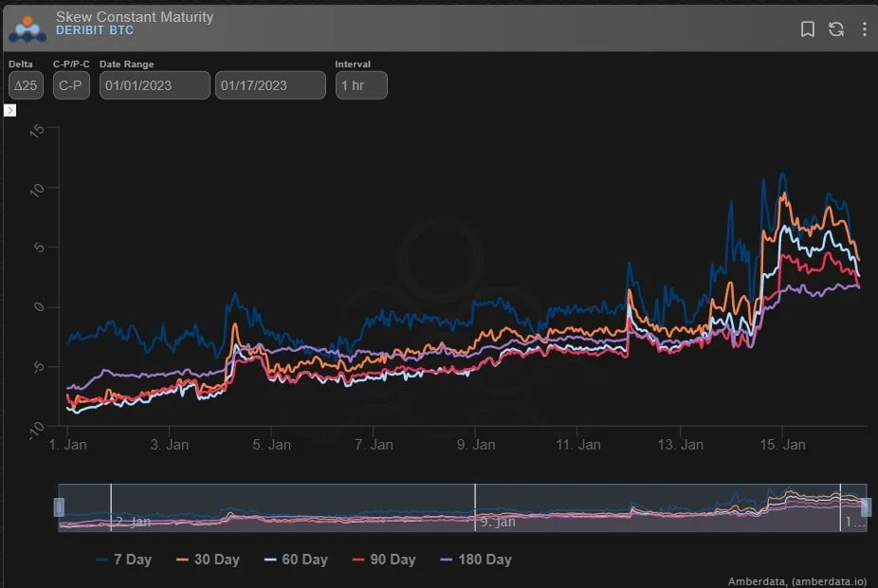Viewport: 878px width, 588px height.
Task: Open the C-P selector dropdown
Action: pos(71,85)
